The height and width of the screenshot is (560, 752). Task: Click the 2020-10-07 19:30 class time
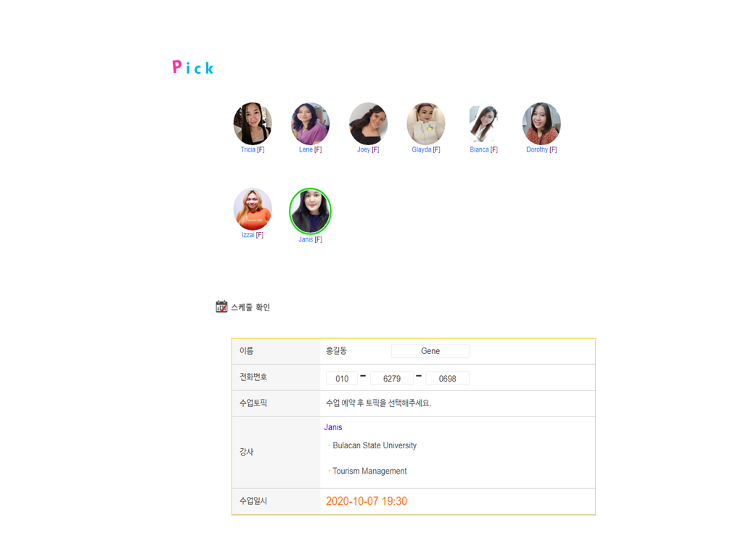tap(367, 501)
